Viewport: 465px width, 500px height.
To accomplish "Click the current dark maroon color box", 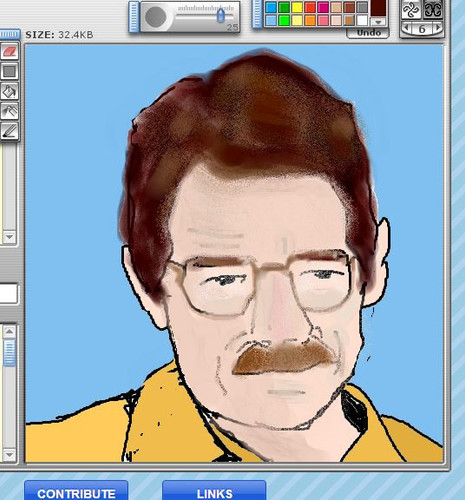I will (378, 8).
